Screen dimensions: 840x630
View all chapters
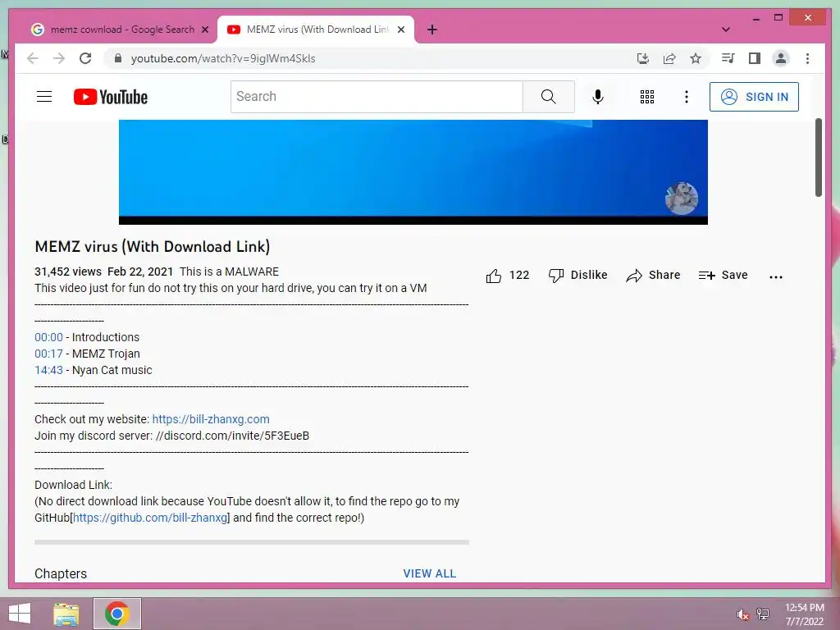[430, 573]
